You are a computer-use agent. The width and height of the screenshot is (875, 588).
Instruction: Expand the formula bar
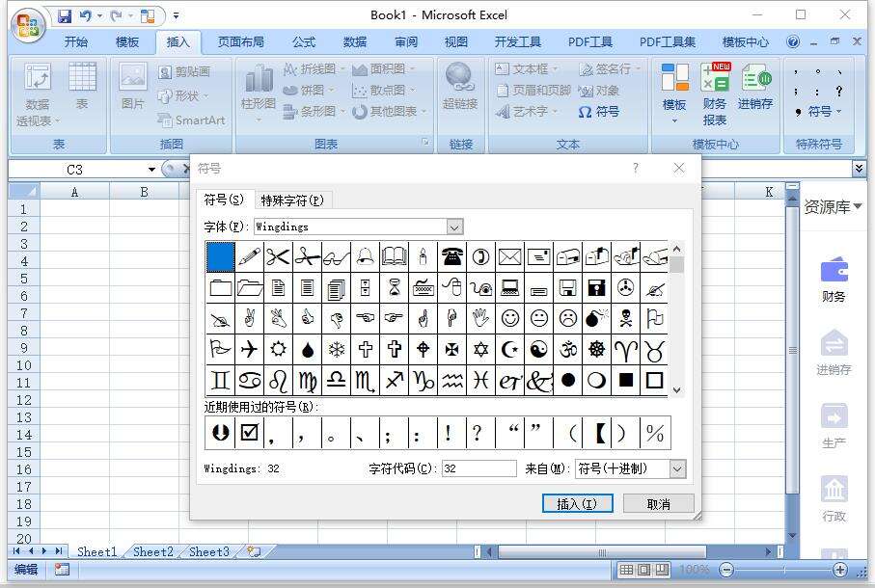pos(859,169)
